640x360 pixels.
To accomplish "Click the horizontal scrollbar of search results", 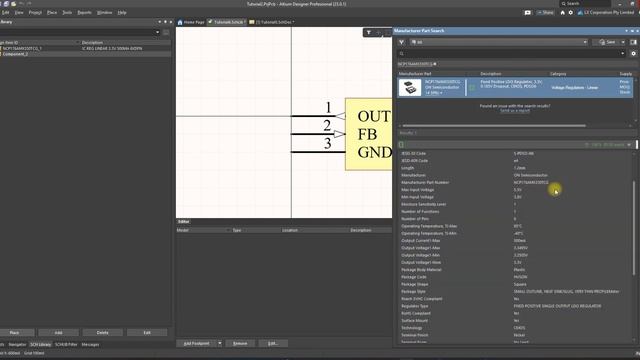I will click(494, 126).
